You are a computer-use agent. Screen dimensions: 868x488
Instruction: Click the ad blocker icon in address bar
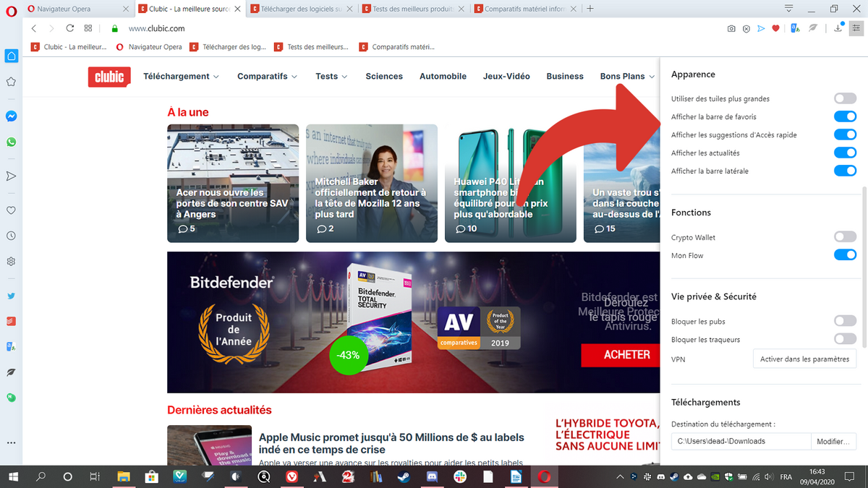click(746, 28)
